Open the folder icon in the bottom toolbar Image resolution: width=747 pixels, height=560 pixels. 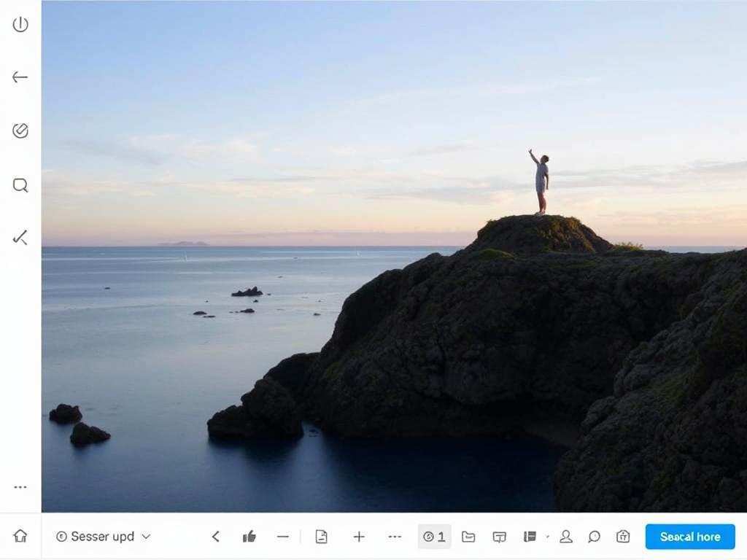click(x=468, y=537)
